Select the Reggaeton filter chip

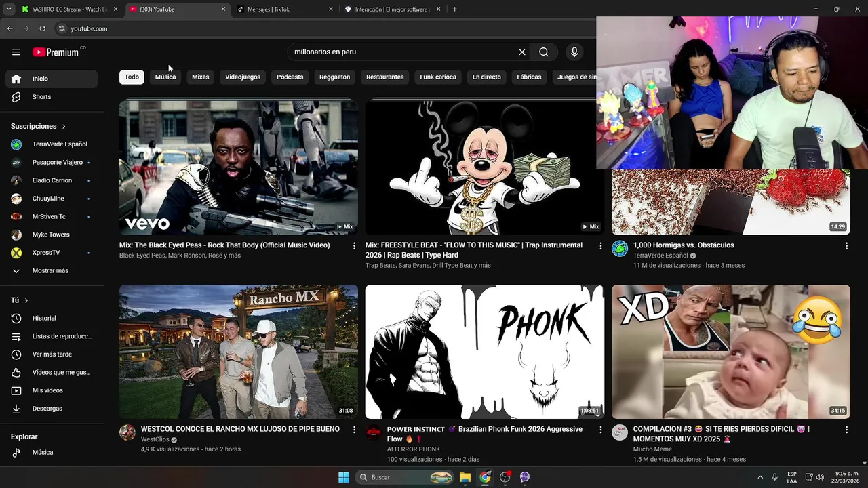[334, 77]
